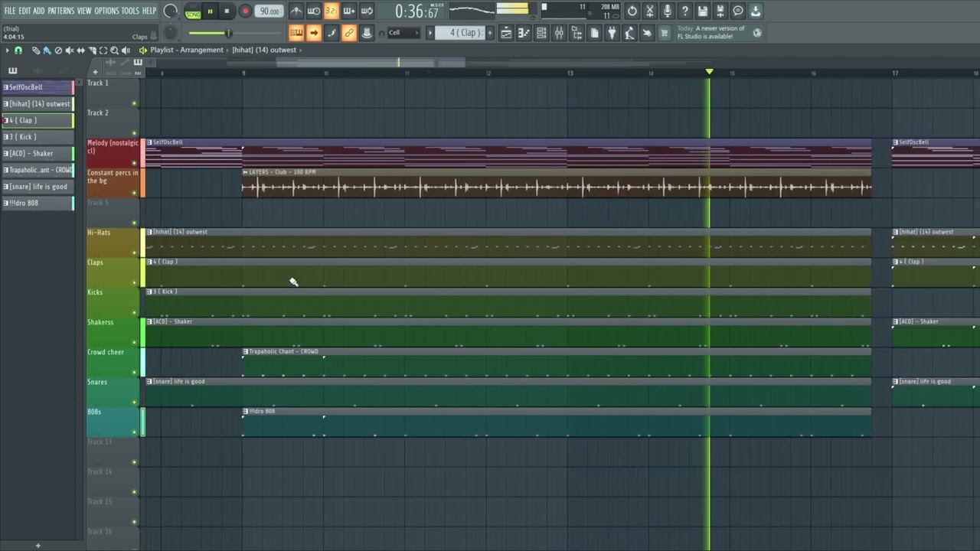Open the VIEW menu
This screenshot has width=980, height=551.
coord(84,11)
